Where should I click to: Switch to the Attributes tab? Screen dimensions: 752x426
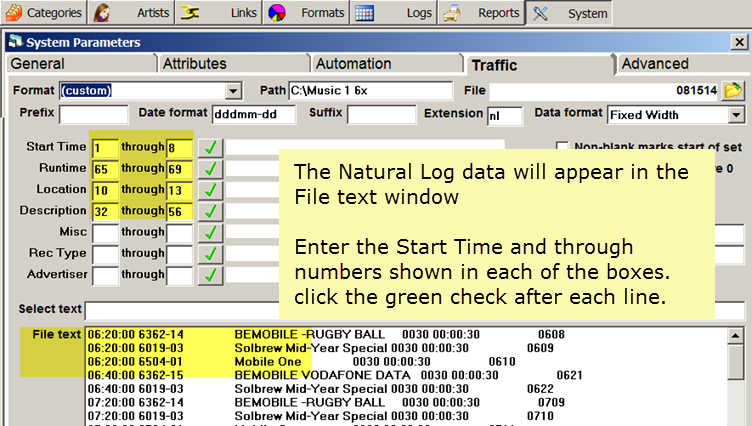(x=234, y=64)
